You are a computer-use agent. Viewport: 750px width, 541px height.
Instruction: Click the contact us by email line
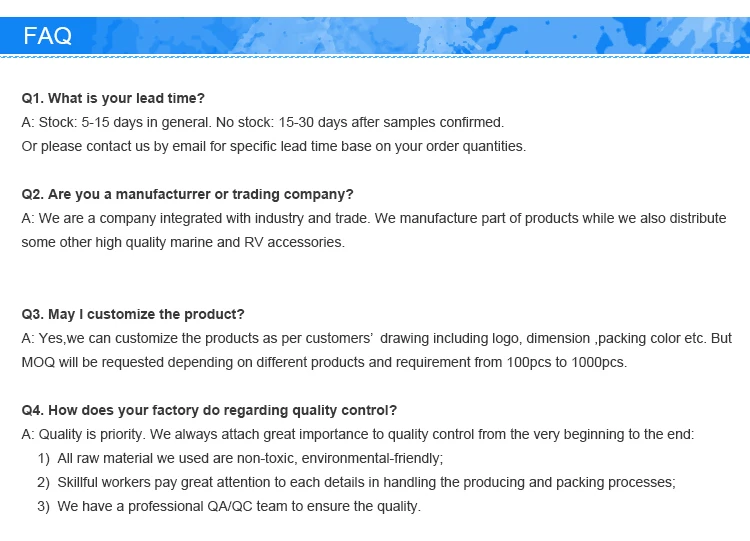(x=273, y=146)
